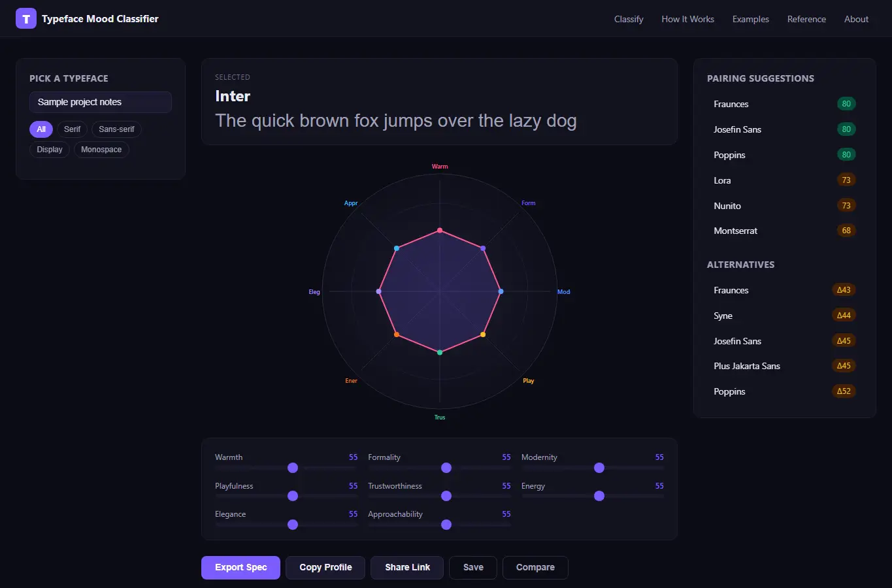Select Nunito pairing suggestion
Image resolution: width=892 pixels, height=588 pixels.
coord(784,206)
